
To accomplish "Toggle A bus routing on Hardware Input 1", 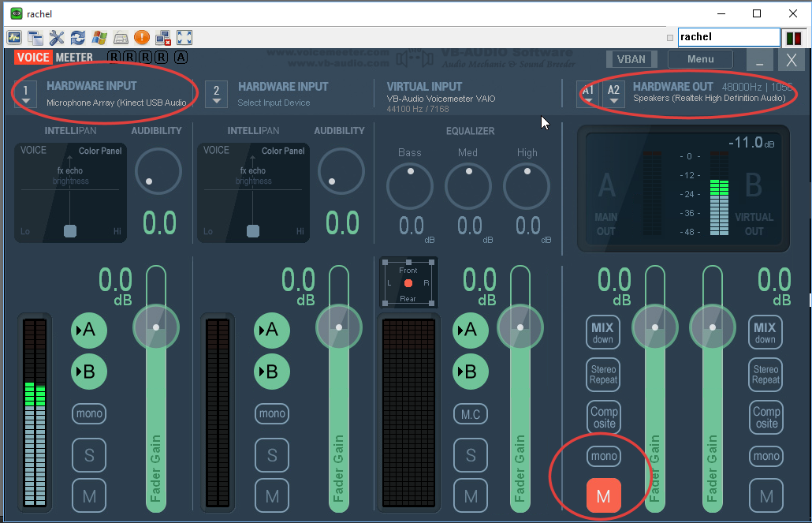I will (x=89, y=330).
